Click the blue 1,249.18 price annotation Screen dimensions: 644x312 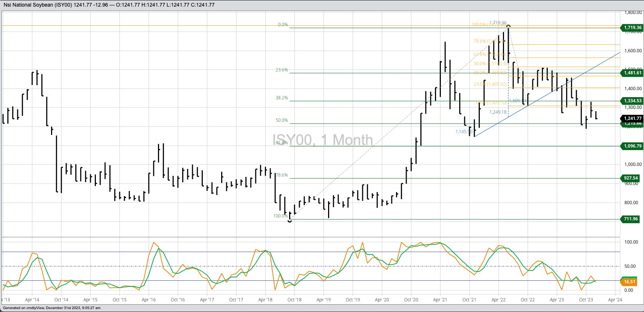pos(498,112)
